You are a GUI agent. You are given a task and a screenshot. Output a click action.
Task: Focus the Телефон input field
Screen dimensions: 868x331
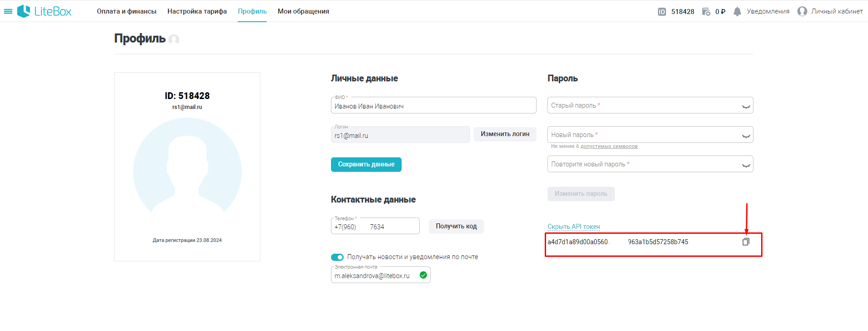point(375,226)
